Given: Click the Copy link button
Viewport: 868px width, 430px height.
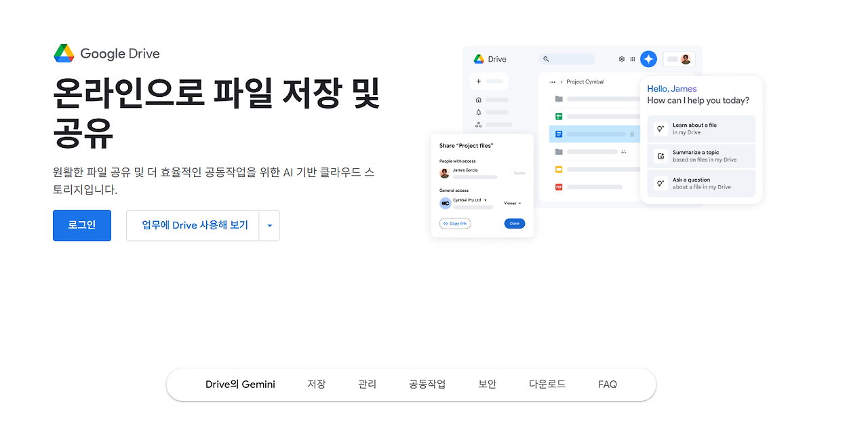Looking at the screenshot, I should pos(455,223).
